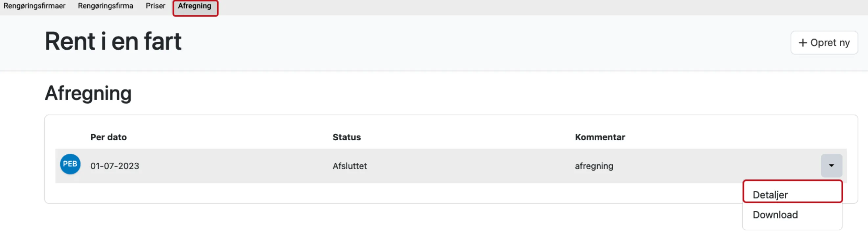The image size is (868, 234).
Task: Go to the Priser tab
Action: coord(155,6)
